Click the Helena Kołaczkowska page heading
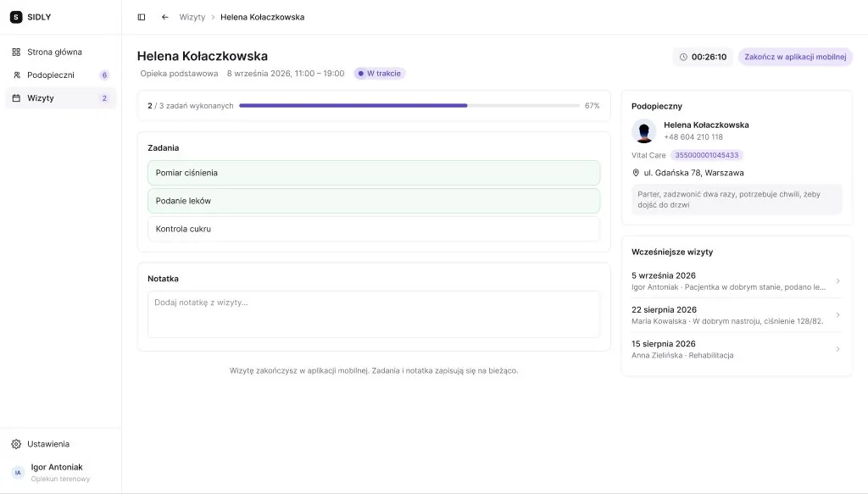 pos(202,56)
